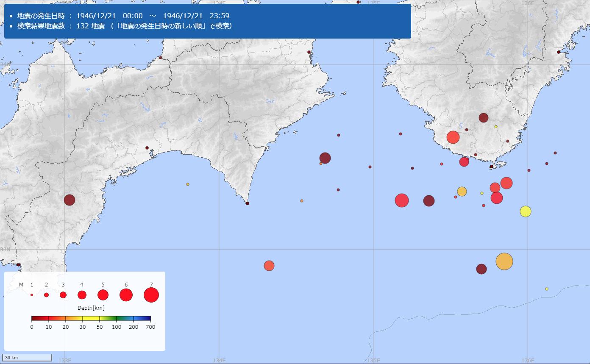
Task: Click the small yellow dot on Kii Peninsula land
Action: pyautogui.click(x=496, y=127)
